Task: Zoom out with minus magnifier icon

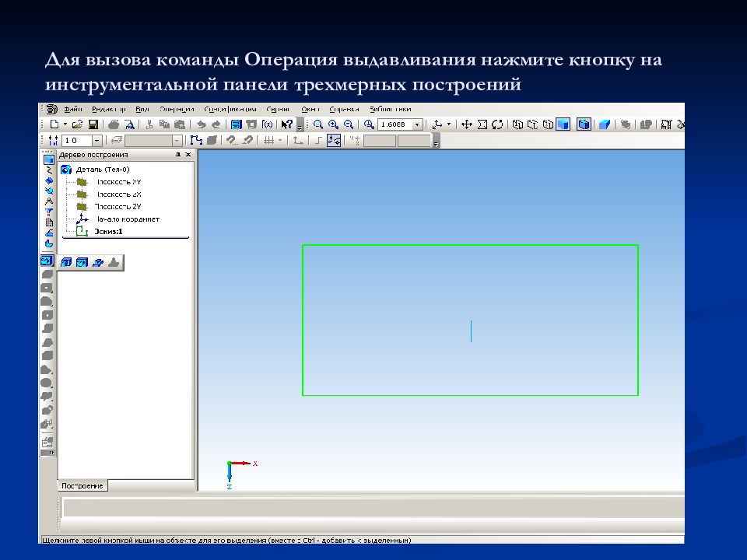Action: (349, 124)
